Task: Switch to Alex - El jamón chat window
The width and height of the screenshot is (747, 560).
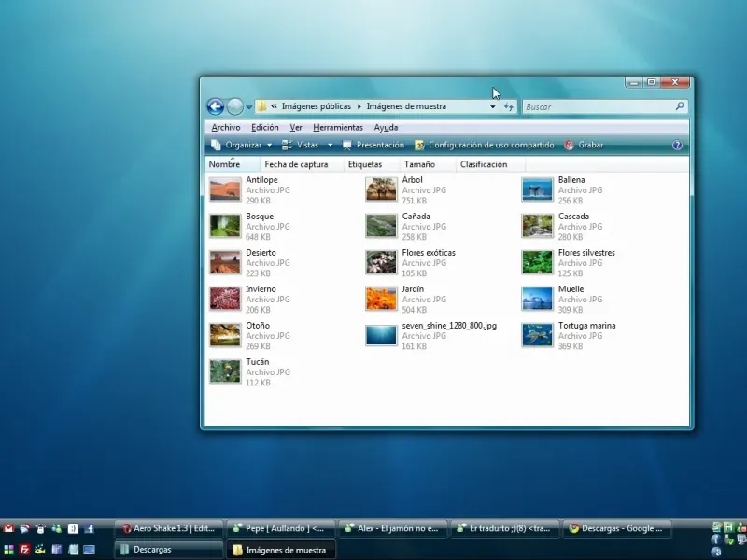Action: 393,528
